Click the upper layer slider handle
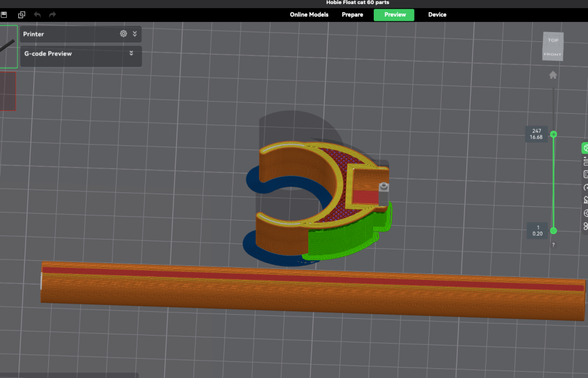 [x=554, y=134]
